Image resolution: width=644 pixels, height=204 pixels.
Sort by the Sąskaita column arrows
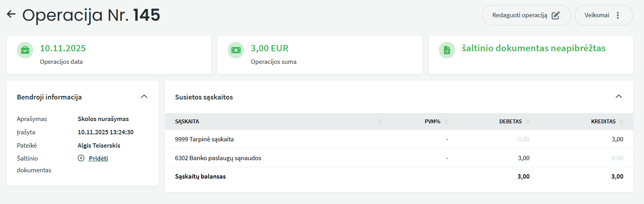tap(380, 122)
